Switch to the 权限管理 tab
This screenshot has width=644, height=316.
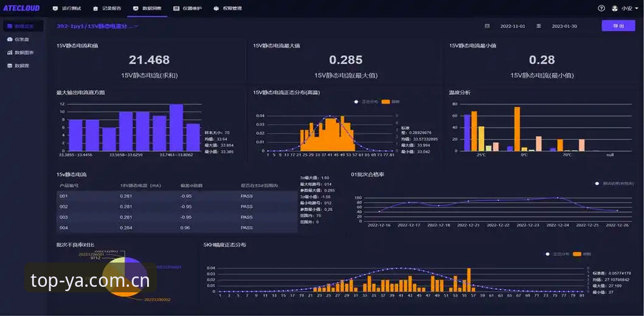pos(227,9)
